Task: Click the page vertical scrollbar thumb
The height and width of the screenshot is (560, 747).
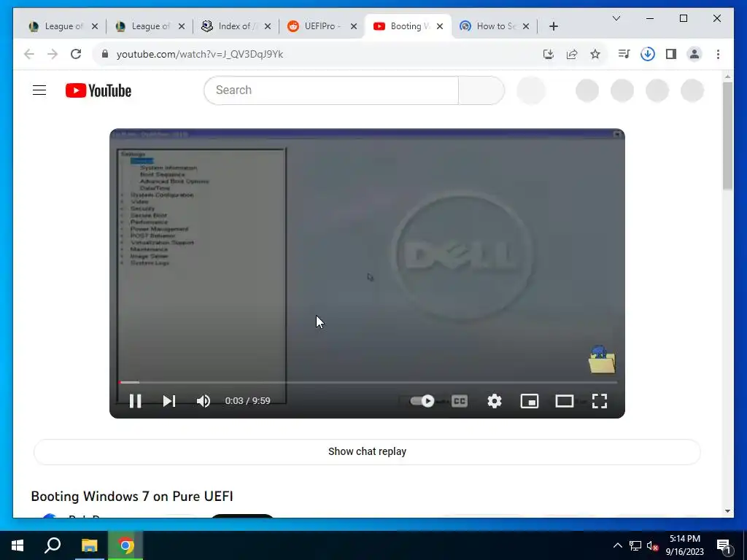Action: [x=727, y=136]
